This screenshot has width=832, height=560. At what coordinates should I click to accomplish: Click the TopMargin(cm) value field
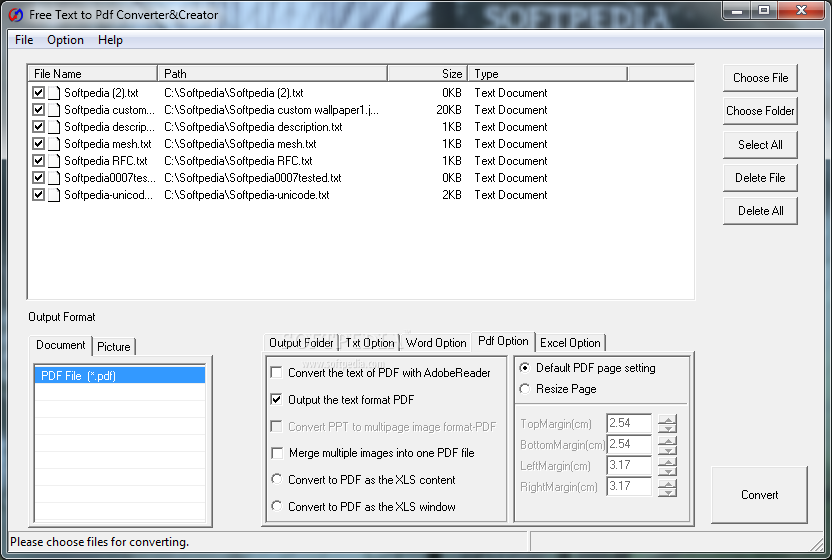tap(629, 423)
